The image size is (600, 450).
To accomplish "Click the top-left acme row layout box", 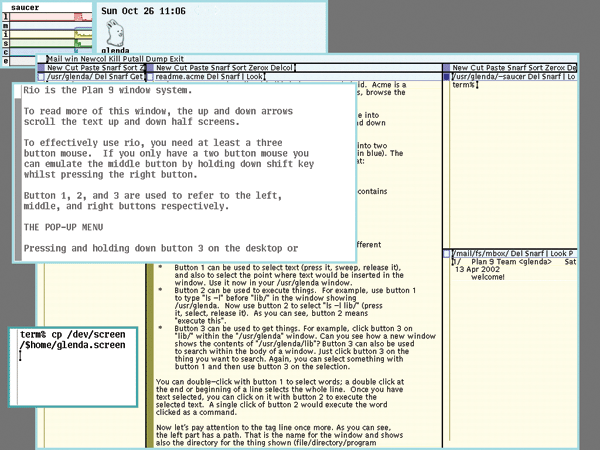I will 41,59.
